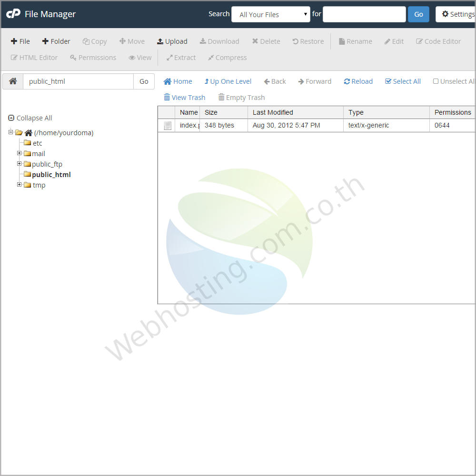Open the HTML Editor
The height and width of the screenshot is (476, 476).
(x=34, y=58)
